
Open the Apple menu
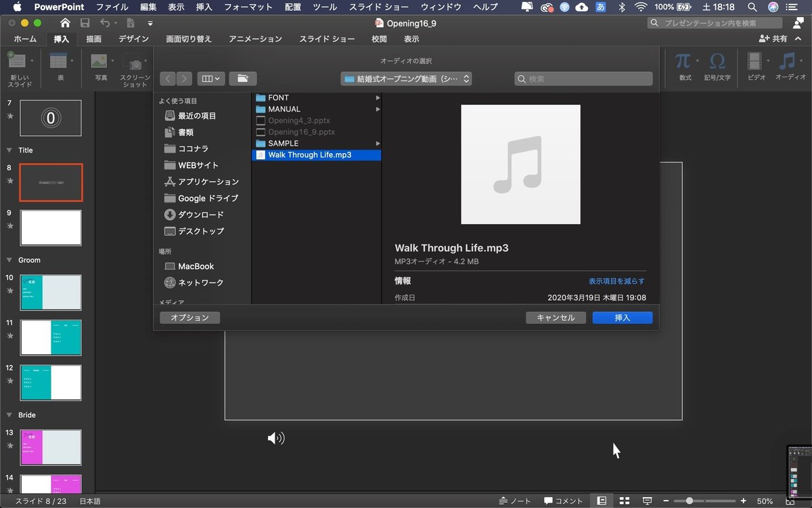coord(17,7)
